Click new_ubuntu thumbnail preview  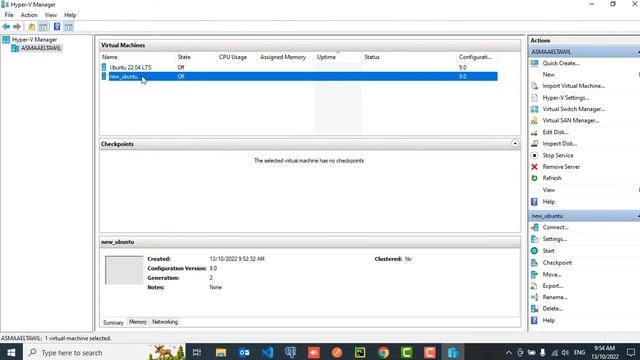click(x=124, y=270)
